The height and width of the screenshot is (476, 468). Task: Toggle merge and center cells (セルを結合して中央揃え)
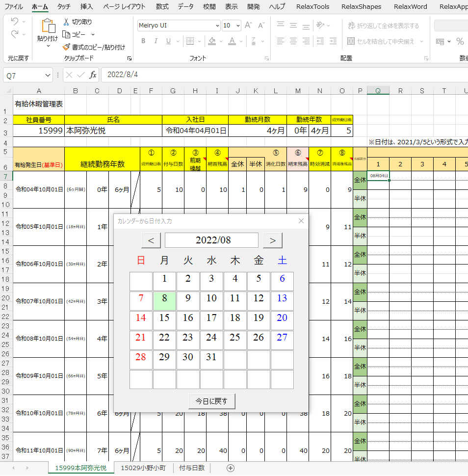point(381,41)
